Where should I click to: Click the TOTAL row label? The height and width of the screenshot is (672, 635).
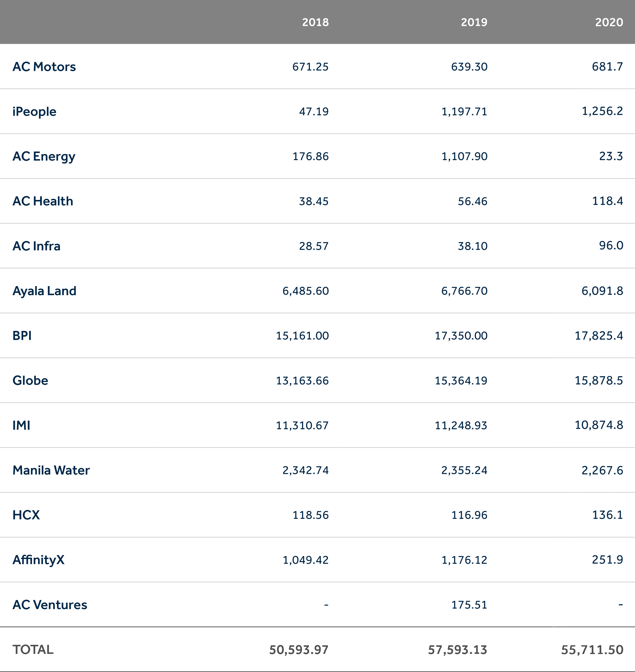click(33, 650)
